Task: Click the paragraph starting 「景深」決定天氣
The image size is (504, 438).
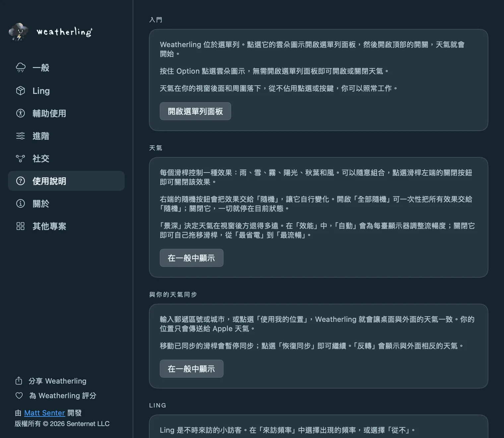Action: (x=317, y=230)
